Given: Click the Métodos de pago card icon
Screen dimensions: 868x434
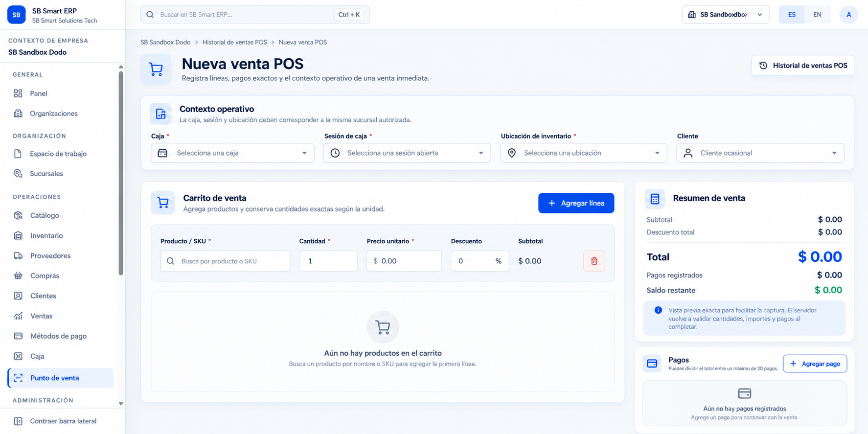Looking at the screenshot, I should pyautogui.click(x=18, y=336).
